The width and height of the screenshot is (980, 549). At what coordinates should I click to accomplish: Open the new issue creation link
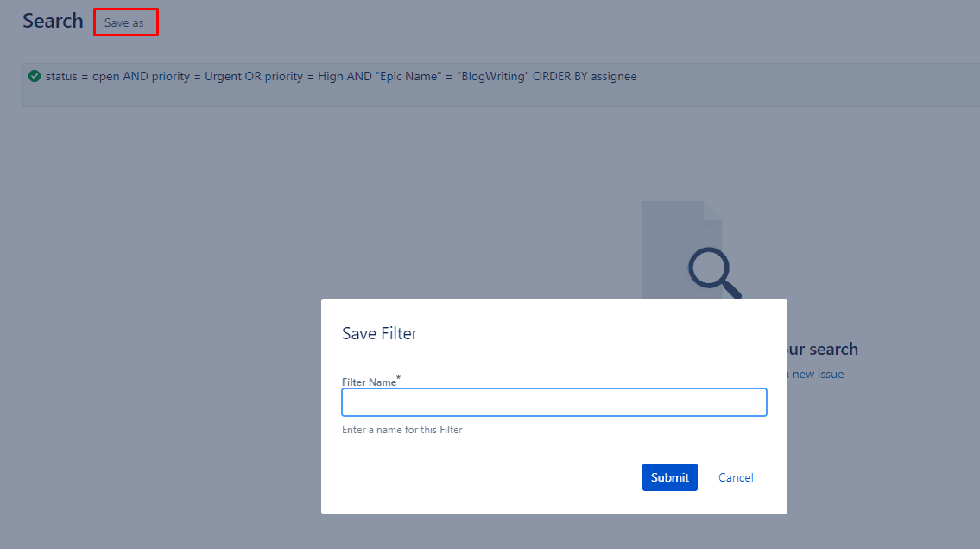[813, 374]
